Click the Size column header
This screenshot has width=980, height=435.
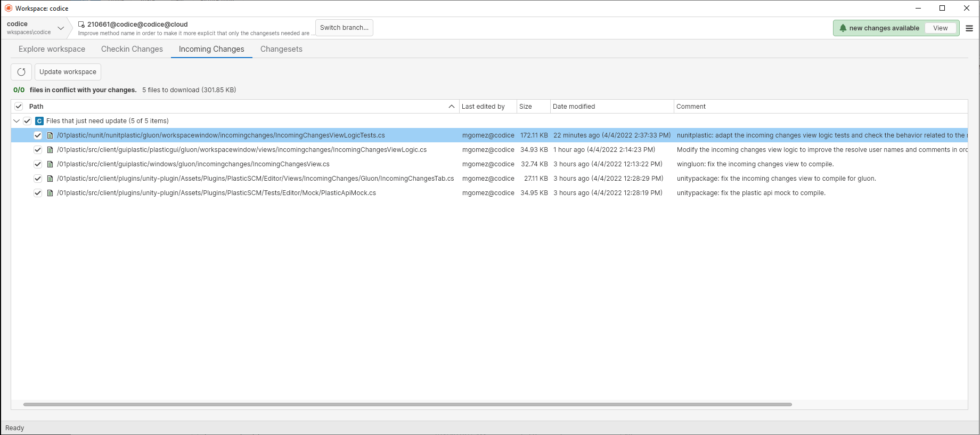pyautogui.click(x=533, y=107)
